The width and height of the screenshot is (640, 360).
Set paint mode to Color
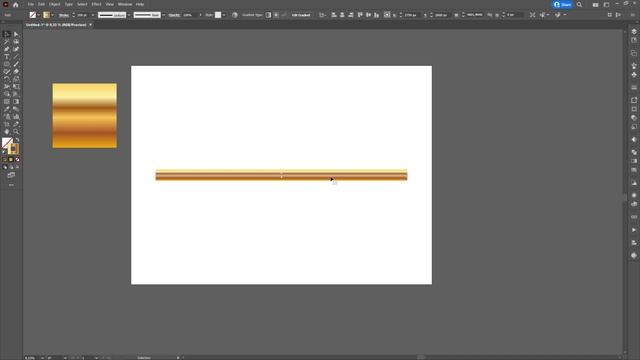click(5, 160)
